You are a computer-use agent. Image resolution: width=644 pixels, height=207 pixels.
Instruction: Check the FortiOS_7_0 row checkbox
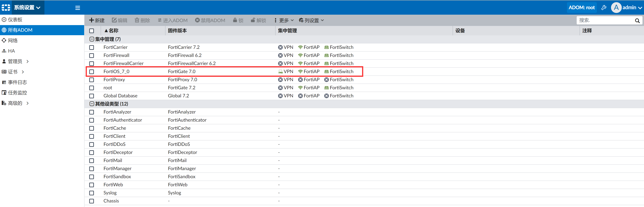tap(92, 72)
